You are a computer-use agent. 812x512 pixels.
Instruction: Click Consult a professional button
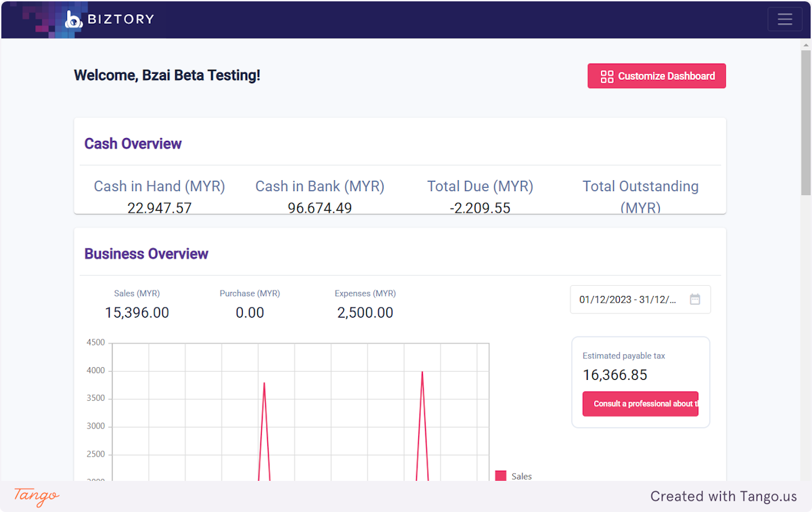640,404
